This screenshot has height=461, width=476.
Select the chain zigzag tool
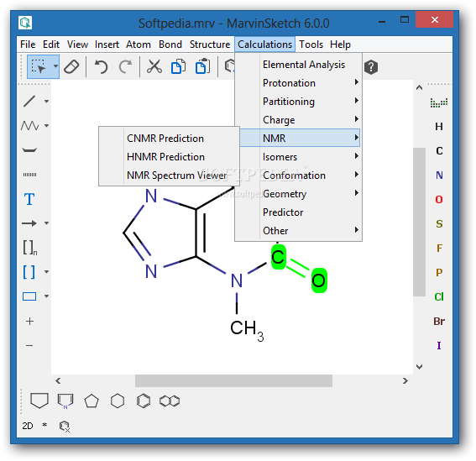tap(29, 125)
